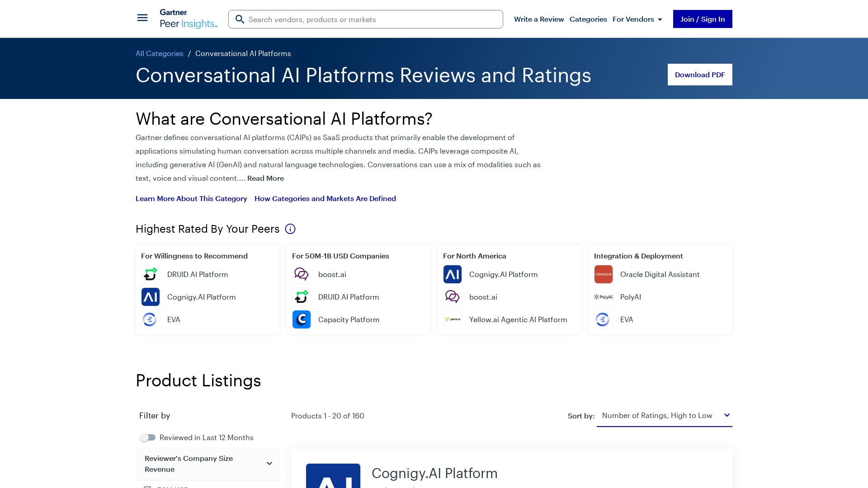868x488 pixels.
Task: Toggle Reviewed in Last 12 Months
Action: click(x=147, y=437)
